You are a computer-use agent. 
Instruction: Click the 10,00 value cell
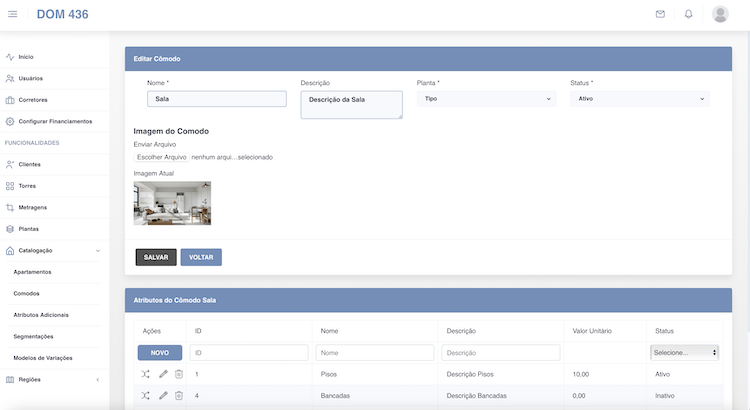581,374
